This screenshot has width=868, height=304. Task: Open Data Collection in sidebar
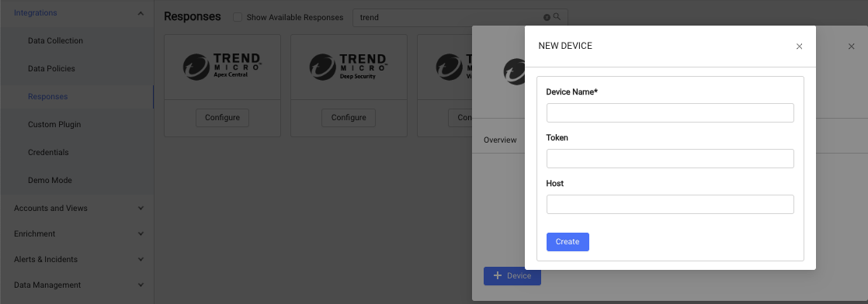click(55, 41)
